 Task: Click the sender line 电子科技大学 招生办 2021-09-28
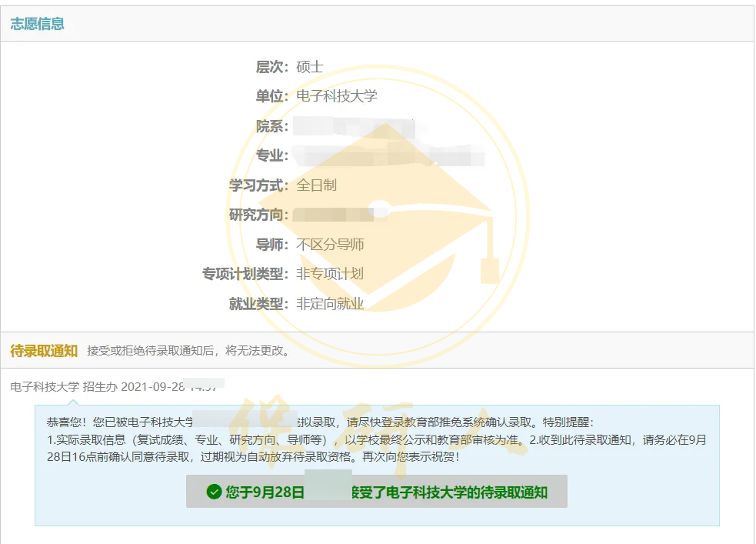[x=114, y=387]
